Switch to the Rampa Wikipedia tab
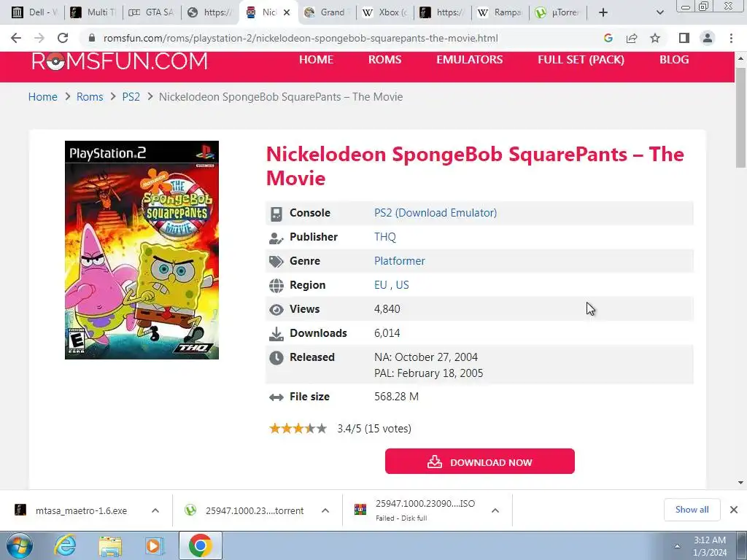Screen dimensions: 747x560 (x=500, y=12)
